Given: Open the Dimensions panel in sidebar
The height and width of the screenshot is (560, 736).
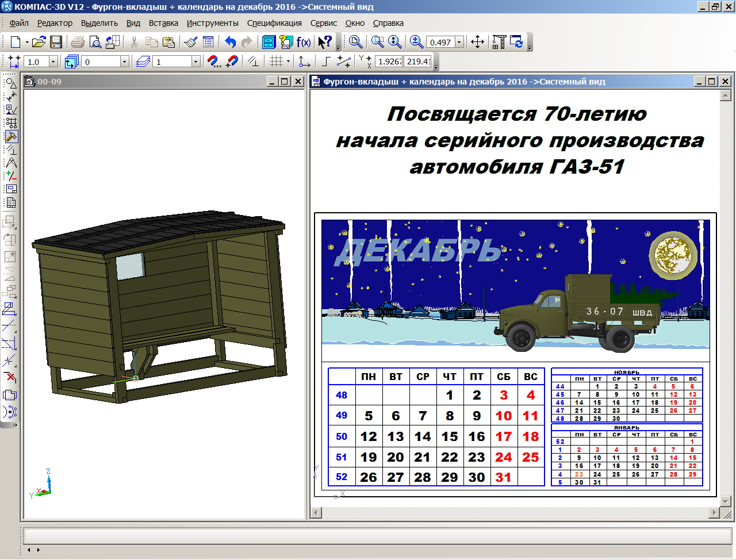Looking at the screenshot, I should coord(11,96).
